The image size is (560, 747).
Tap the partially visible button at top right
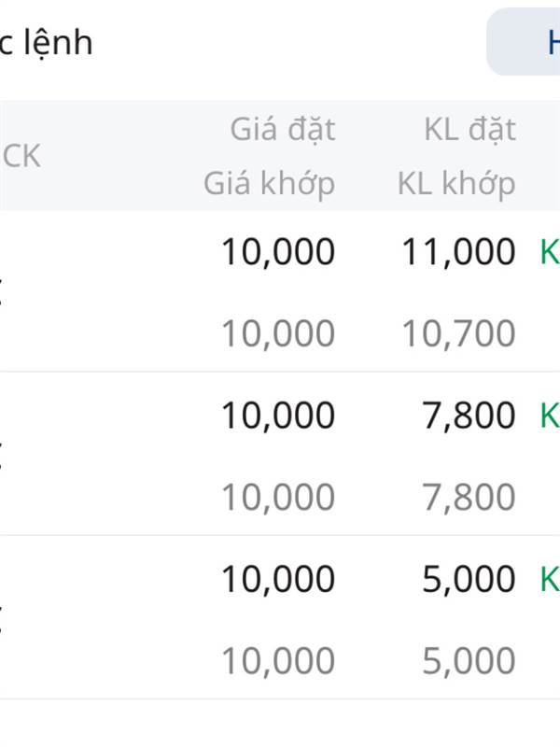[x=524, y=41]
